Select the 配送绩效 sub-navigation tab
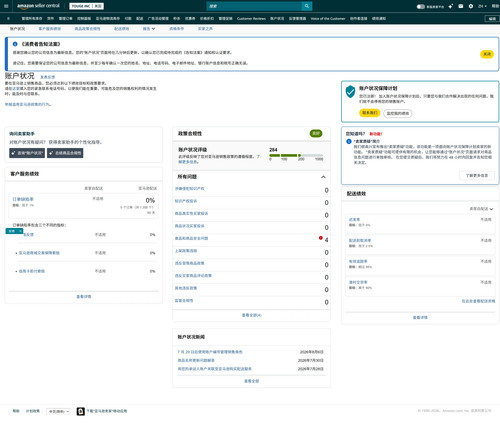Screen dimensions: 500x426 (x=121, y=29)
